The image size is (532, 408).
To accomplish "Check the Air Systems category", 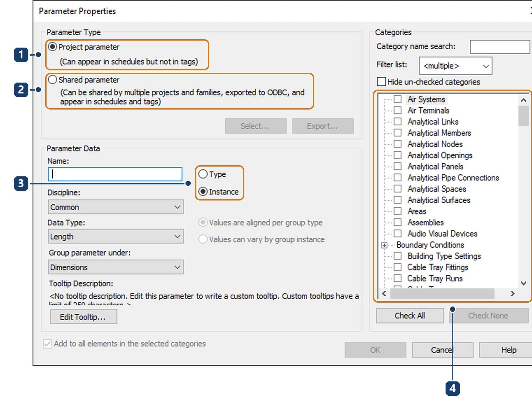I will [398, 99].
